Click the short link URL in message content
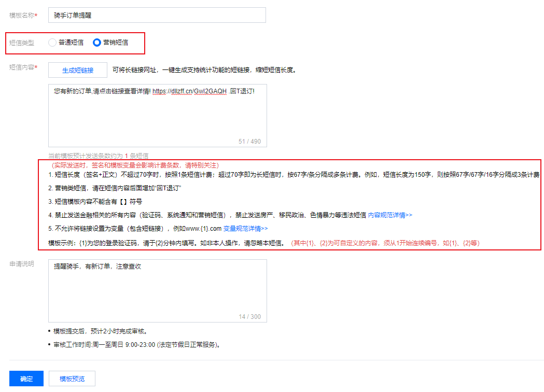The width and height of the screenshot is (544, 392). [x=189, y=91]
